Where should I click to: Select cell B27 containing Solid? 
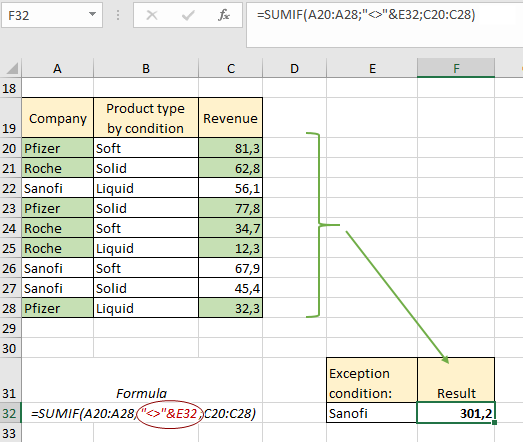[146, 288]
